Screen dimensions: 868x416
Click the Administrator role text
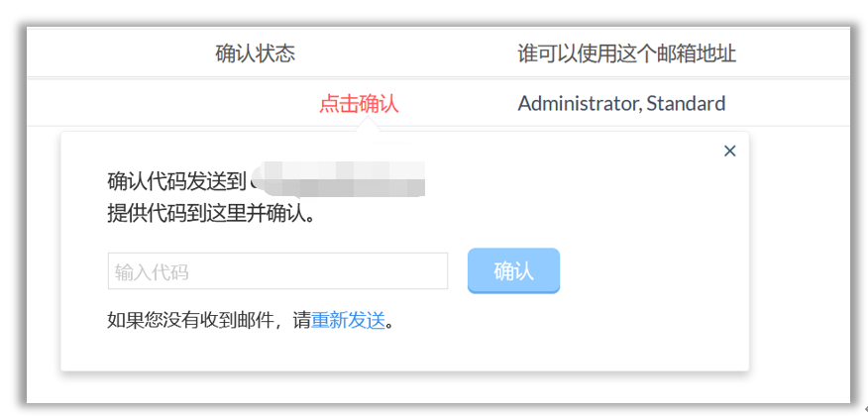tap(578, 103)
